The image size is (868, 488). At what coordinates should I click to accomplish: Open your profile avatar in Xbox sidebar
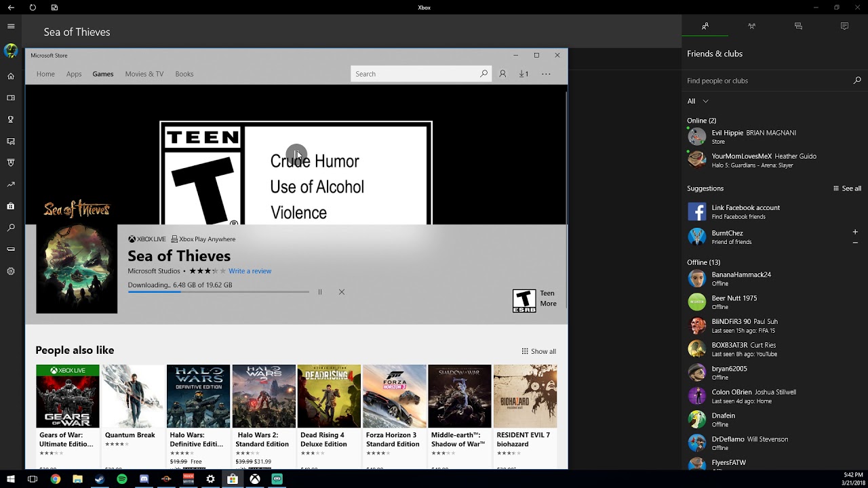tap(11, 51)
